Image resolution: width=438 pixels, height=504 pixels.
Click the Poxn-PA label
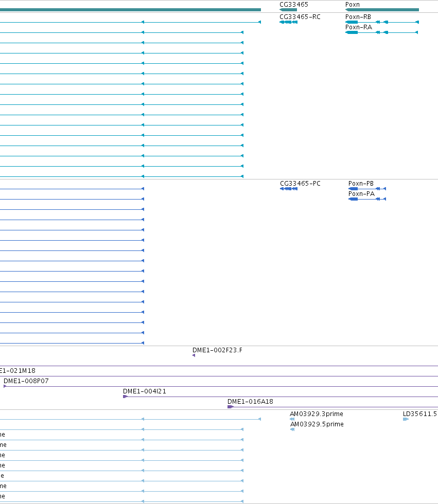[361, 193]
